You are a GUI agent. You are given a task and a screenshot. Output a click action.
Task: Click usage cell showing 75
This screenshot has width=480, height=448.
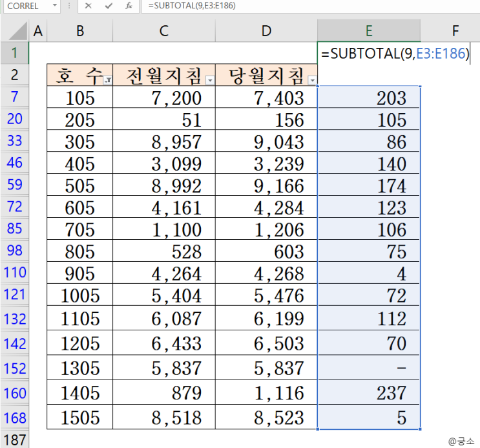click(369, 251)
